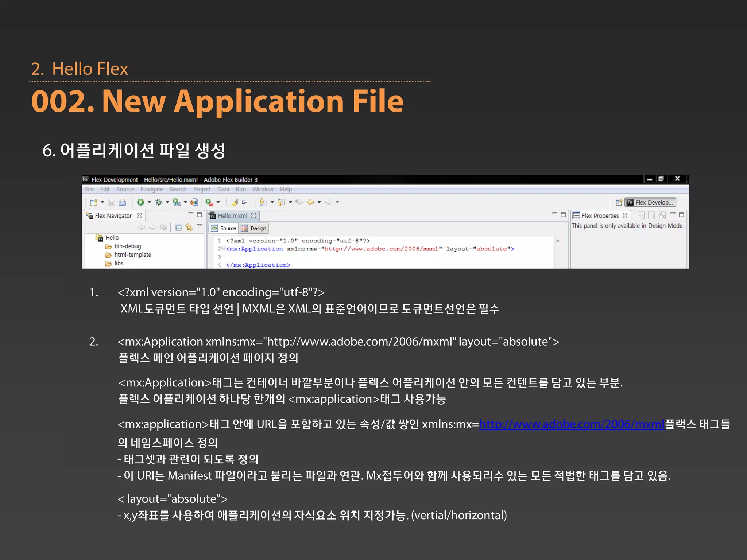747x560 pixels.
Task: Click the Next Annotation down-arrow icon
Action: 263,202
